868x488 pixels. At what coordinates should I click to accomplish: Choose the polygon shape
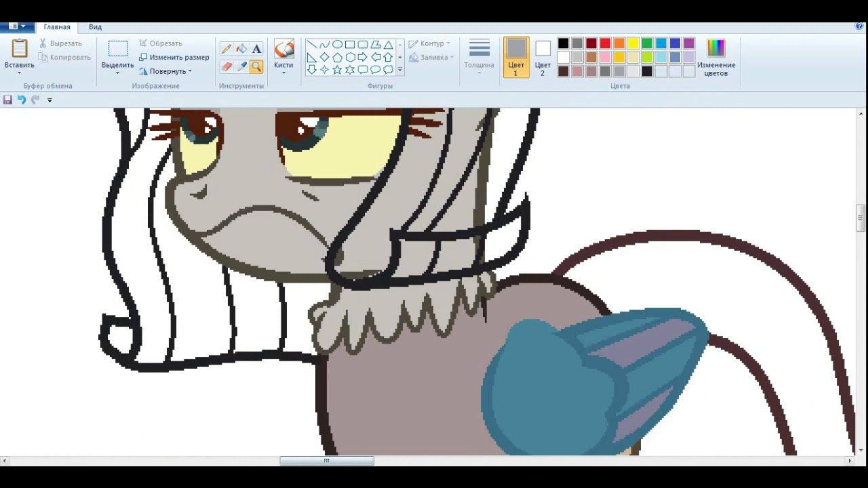[376, 45]
